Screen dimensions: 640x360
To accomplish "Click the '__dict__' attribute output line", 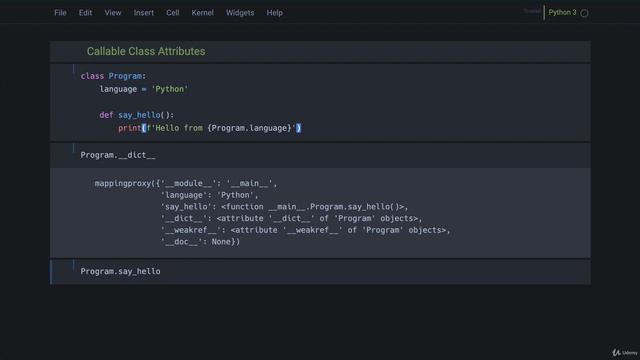I will coord(291,218).
